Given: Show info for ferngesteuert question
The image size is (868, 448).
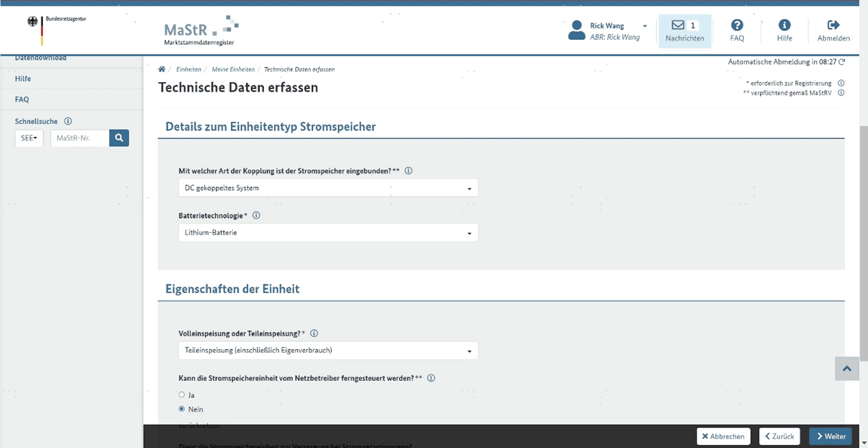Looking at the screenshot, I should pos(431,378).
